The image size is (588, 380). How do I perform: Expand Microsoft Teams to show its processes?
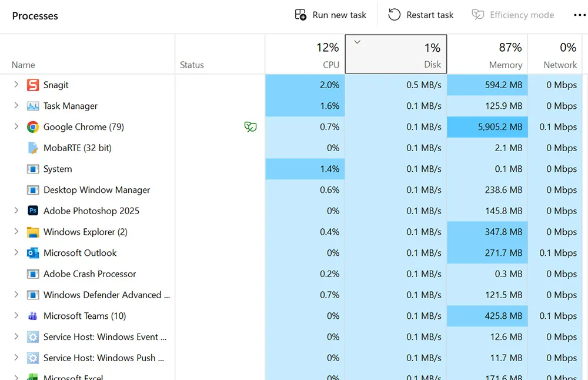15,316
